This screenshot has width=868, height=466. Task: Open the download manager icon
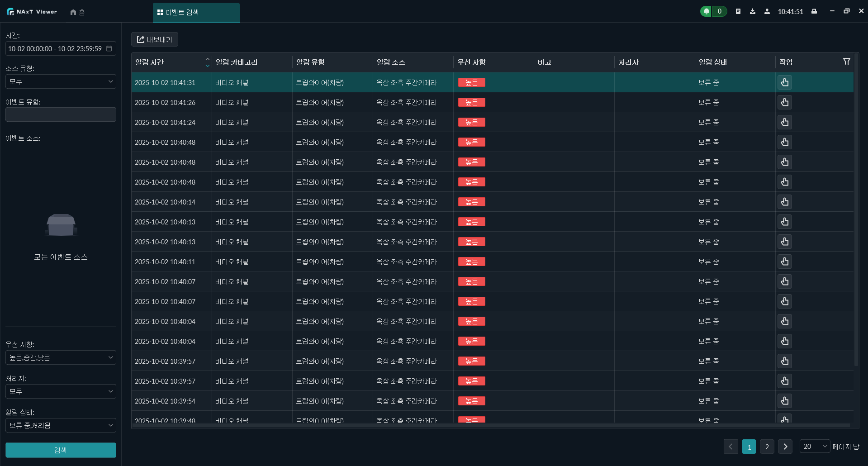coord(753,12)
